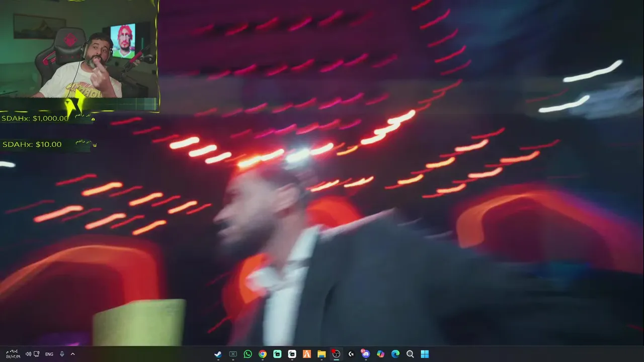Screen dimensions: 644x362
Task: Open Discord with notification badge
Action: 366,354
